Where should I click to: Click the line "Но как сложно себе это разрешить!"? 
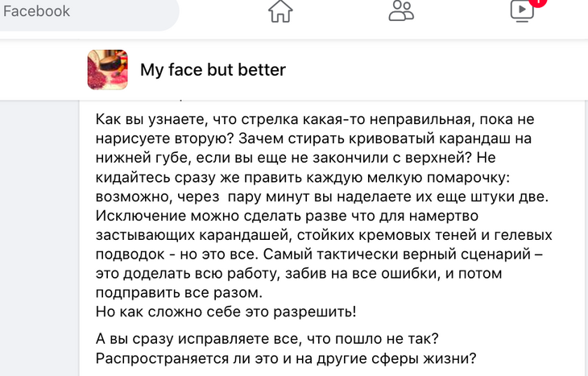(226, 312)
